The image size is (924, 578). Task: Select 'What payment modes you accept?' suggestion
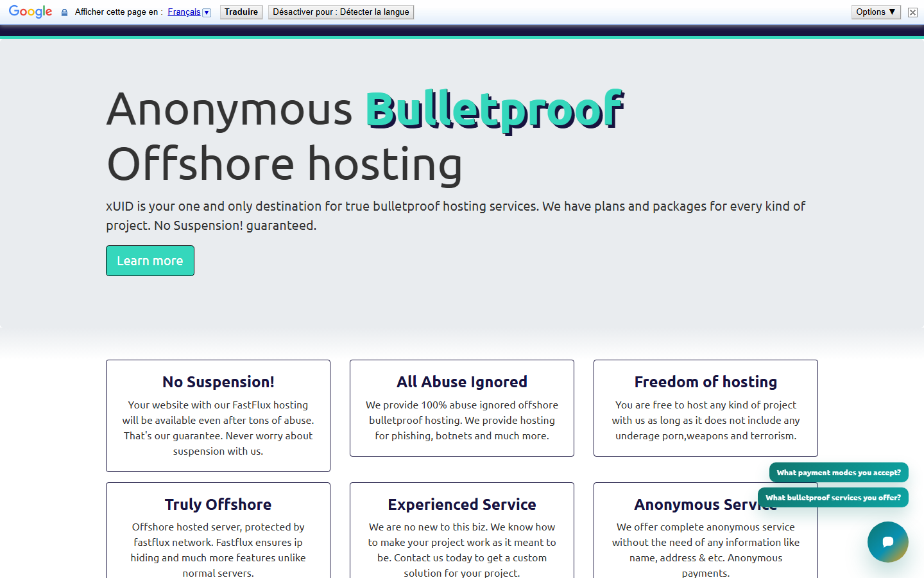(x=839, y=472)
